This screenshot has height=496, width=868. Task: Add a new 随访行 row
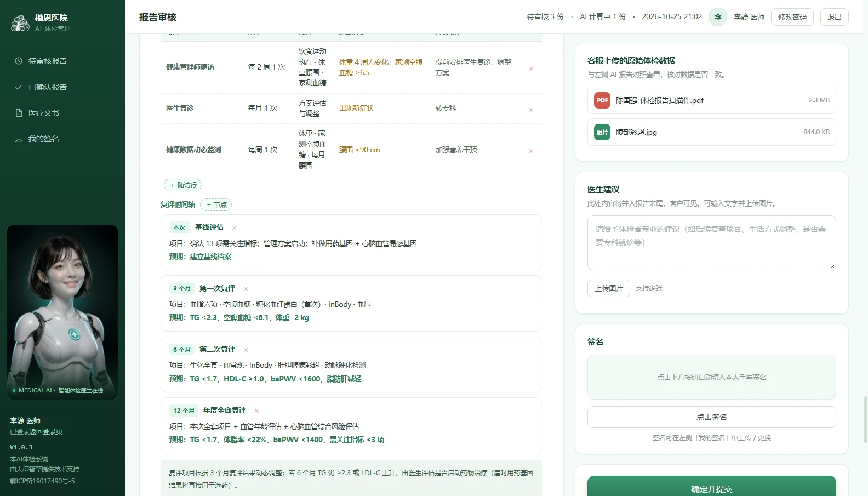(183, 185)
